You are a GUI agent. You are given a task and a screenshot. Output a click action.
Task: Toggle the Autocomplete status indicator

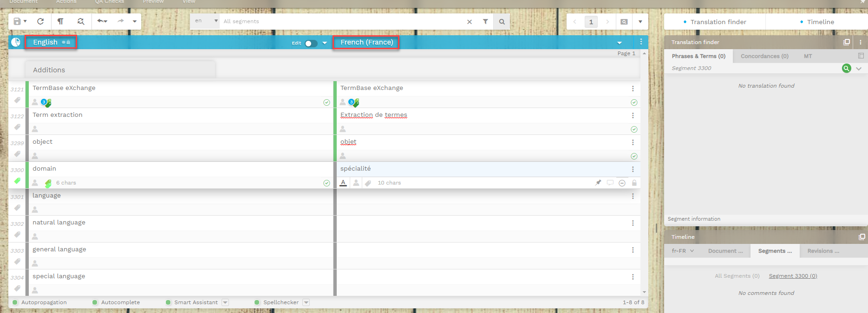pos(95,302)
